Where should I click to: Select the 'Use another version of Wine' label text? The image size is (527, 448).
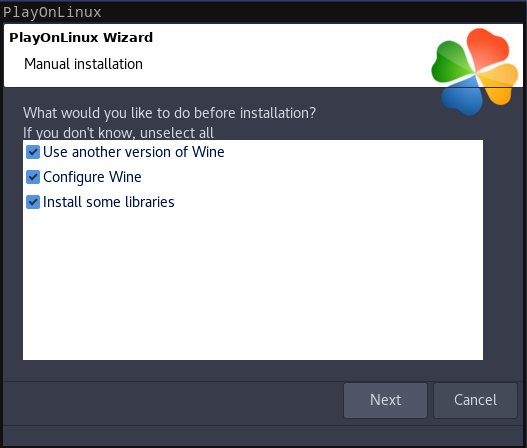tap(134, 152)
